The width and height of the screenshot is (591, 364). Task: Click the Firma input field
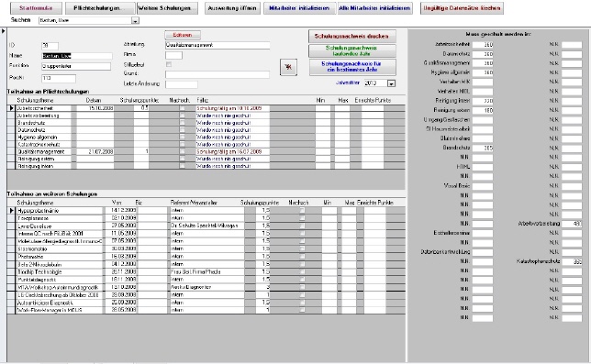point(173,55)
